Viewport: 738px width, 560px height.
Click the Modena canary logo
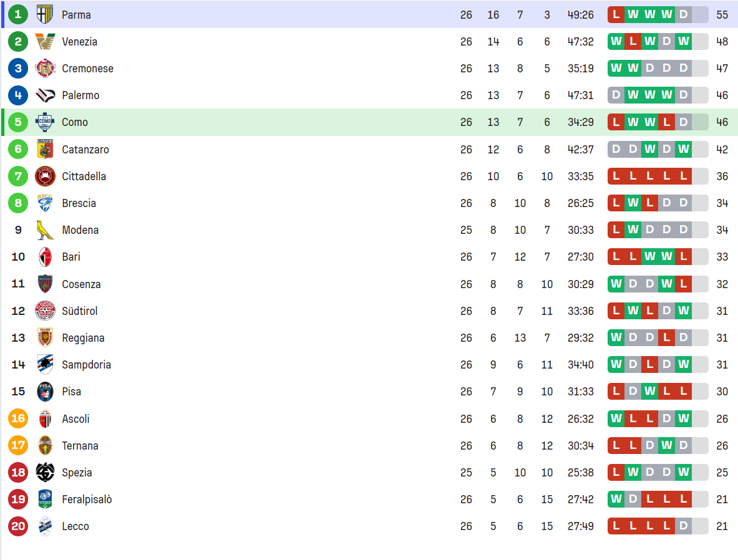[x=45, y=230]
